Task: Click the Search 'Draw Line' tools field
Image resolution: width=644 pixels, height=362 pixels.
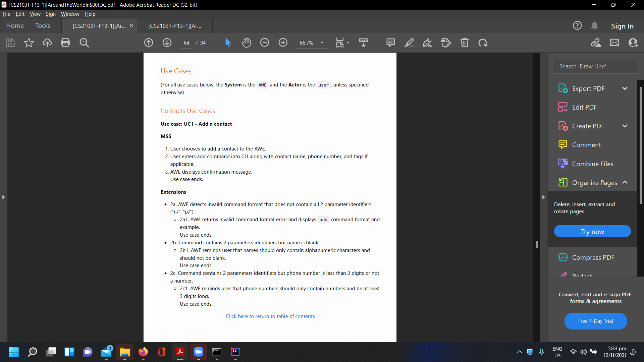Action: (x=595, y=66)
